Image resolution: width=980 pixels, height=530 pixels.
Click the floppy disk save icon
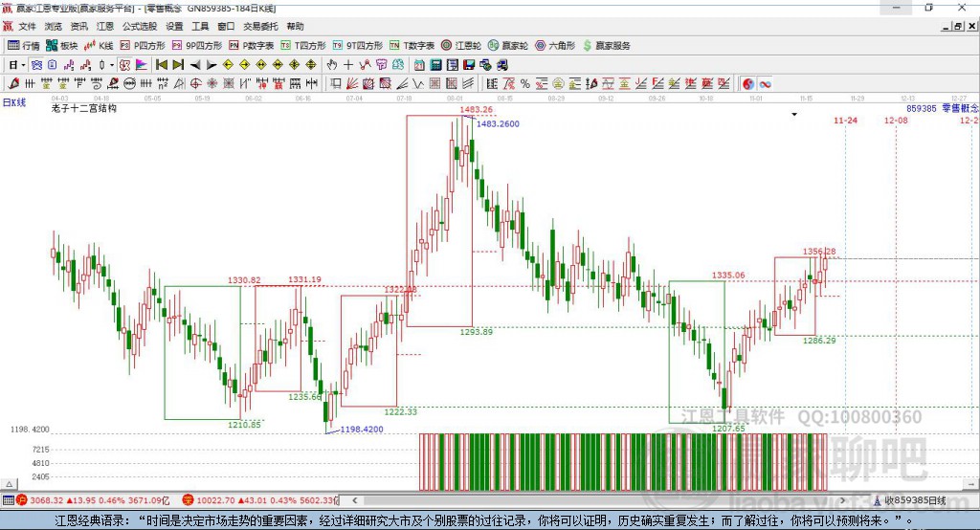click(x=469, y=65)
